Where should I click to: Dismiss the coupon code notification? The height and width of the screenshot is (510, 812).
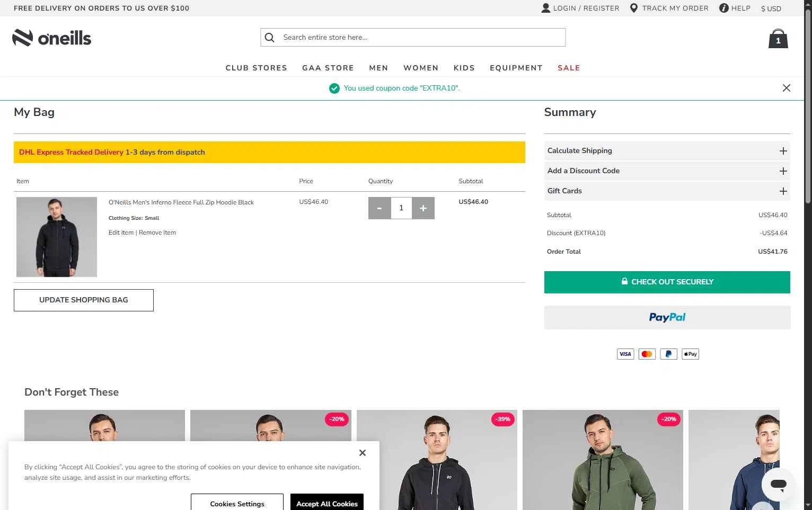point(787,88)
